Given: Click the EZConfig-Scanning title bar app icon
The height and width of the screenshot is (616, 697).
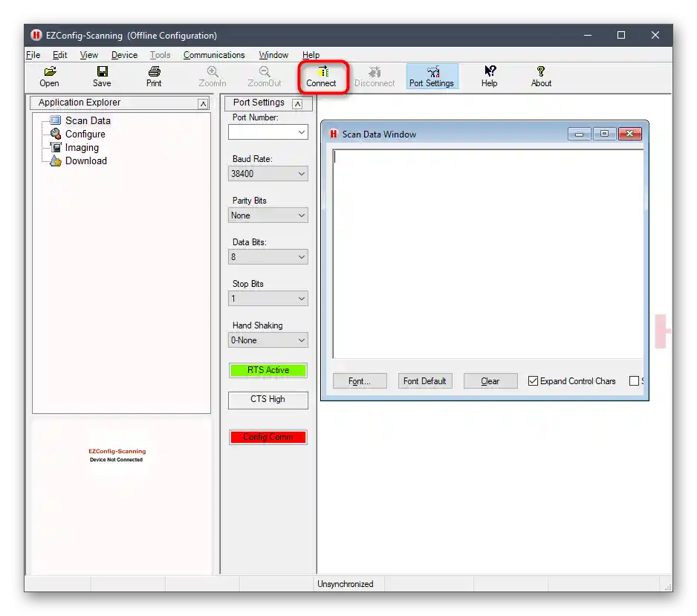Looking at the screenshot, I should [36, 35].
